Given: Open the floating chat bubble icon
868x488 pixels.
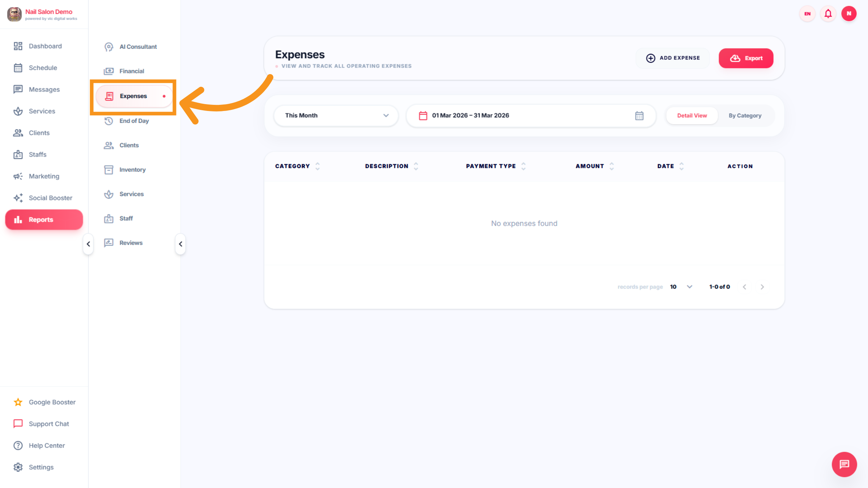Looking at the screenshot, I should tap(844, 464).
